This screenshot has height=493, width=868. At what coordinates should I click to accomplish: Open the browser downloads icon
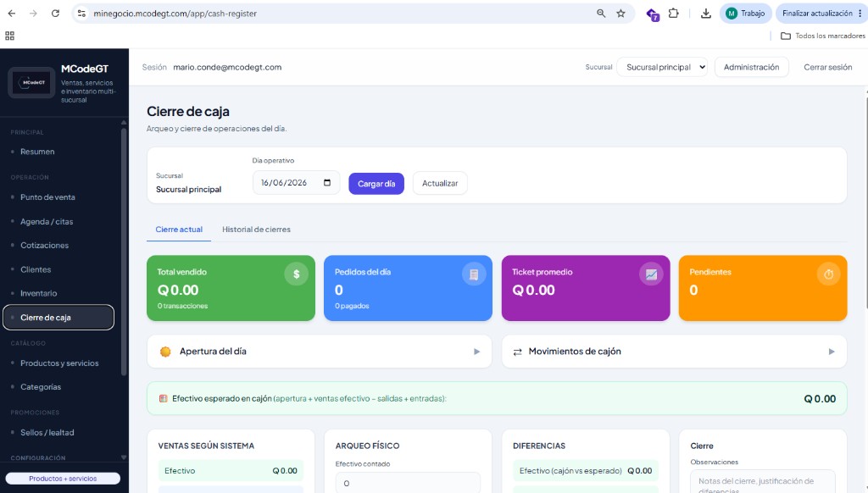706,14
